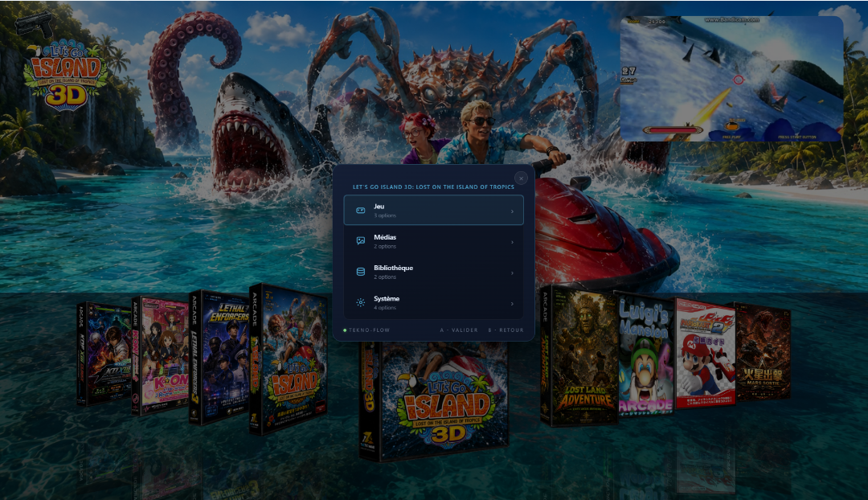The height and width of the screenshot is (500, 868).
Task: Select the Mario Kart Arcade 2 game box
Action: 706,353
